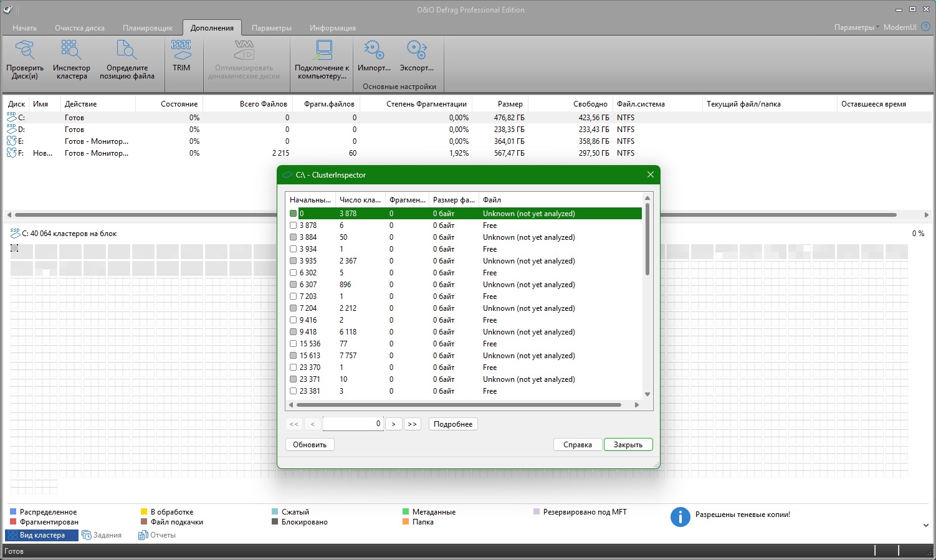Image resolution: width=936 pixels, height=560 pixels.
Task: Click the scroll down arrow in the cluster list
Action: 647,394
